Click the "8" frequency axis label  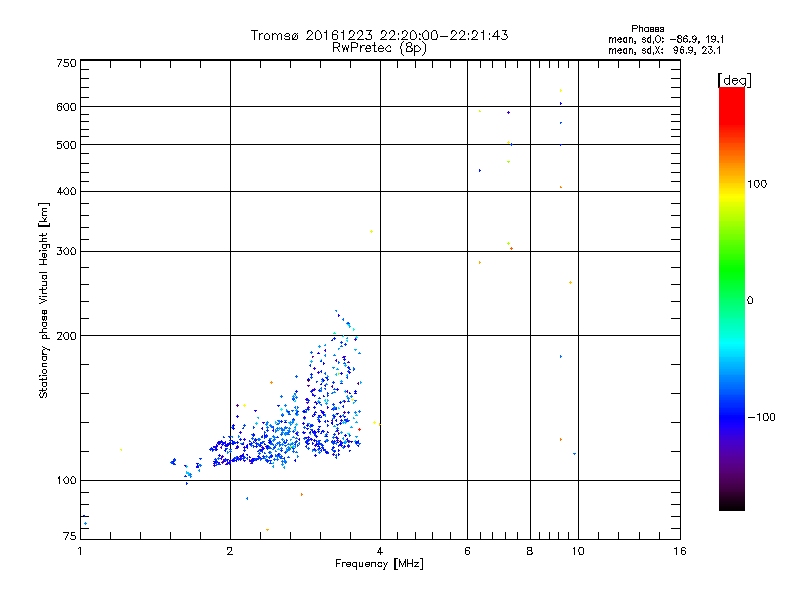click(x=530, y=551)
